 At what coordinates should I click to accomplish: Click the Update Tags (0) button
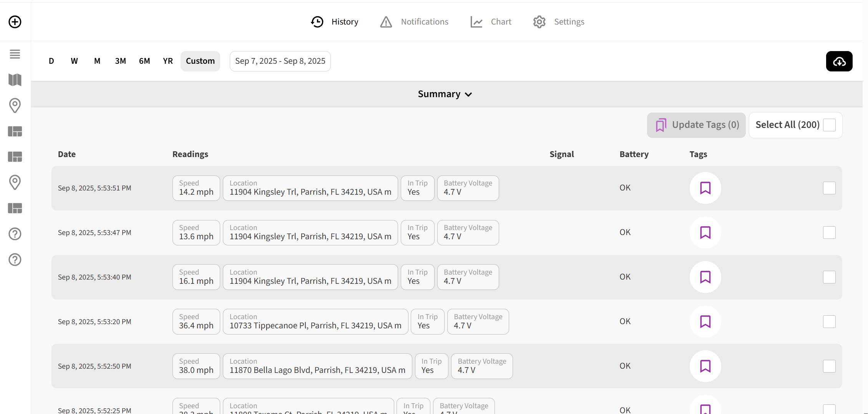click(696, 125)
